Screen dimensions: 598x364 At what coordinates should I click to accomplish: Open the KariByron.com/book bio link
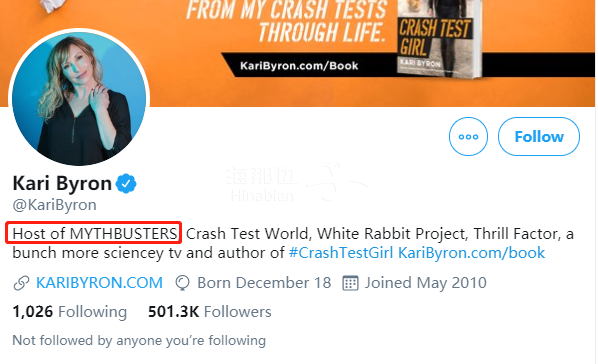point(472,253)
